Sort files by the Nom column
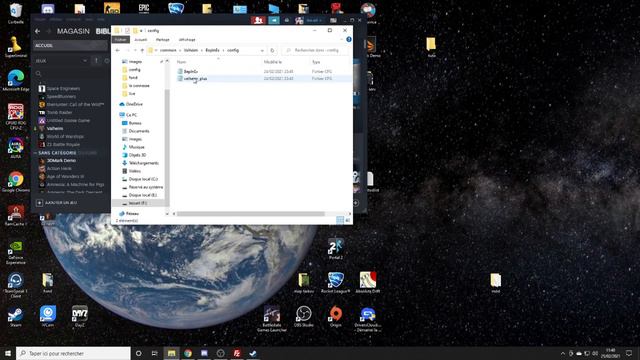The height and width of the screenshot is (360, 640). (181, 62)
